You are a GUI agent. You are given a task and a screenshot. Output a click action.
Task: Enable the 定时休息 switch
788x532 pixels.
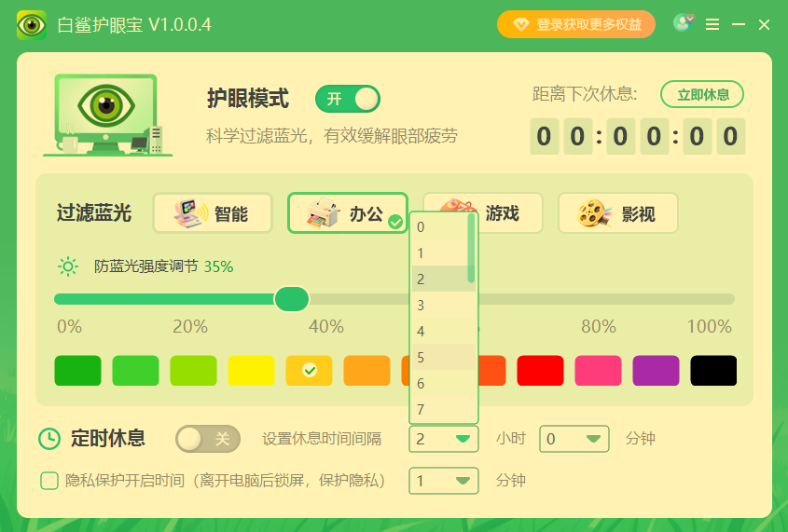pyautogui.click(x=208, y=439)
